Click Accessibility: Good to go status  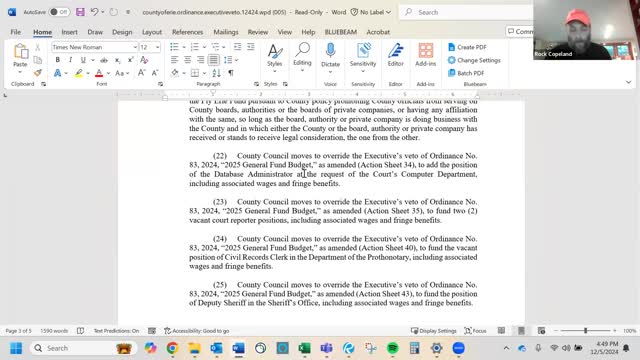click(197, 331)
